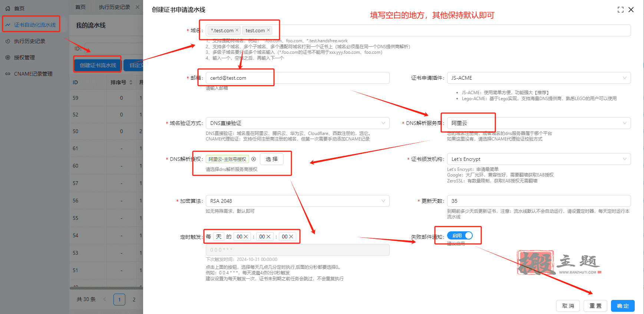644x314 pixels.
Task: Sort by the 排序号 column icon
Action: (131, 82)
